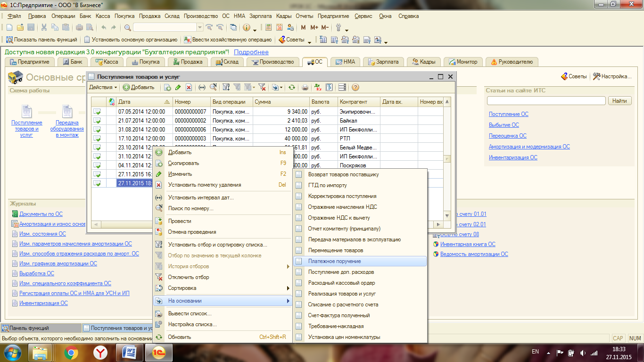This screenshot has width=644, height=362.
Task: Open the Отчеты menu in menu bar
Action: pos(304,16)
